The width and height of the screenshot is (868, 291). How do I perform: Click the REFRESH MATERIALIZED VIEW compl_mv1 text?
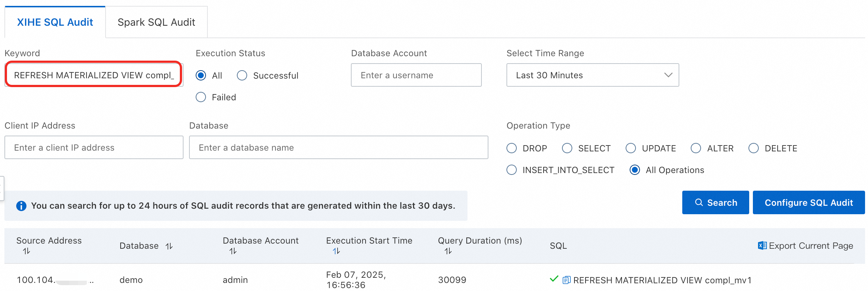662,280
